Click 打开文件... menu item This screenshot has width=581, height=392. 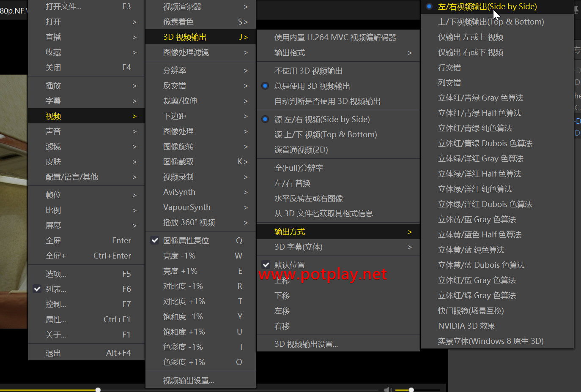86,7
